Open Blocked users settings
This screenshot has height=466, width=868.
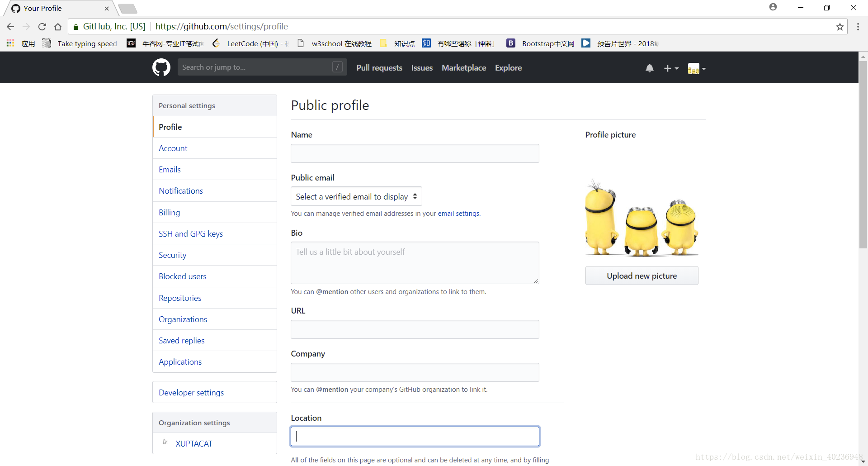click(x=215, y=276)
